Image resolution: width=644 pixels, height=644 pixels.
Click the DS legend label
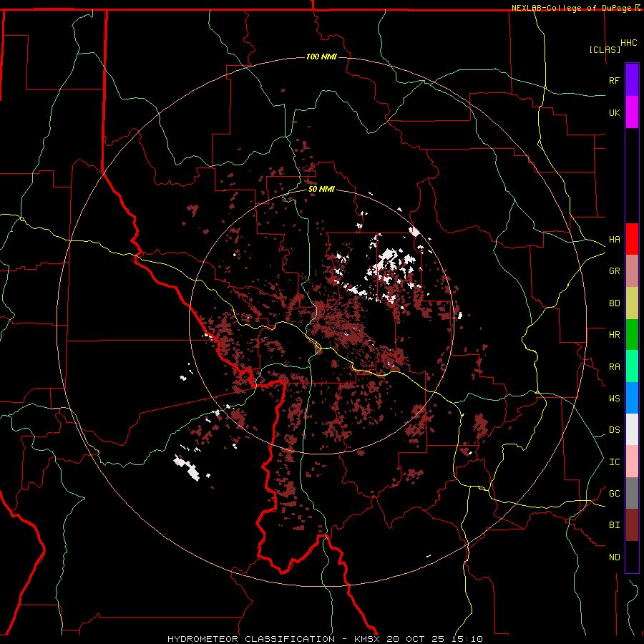(x=614, y=430)
